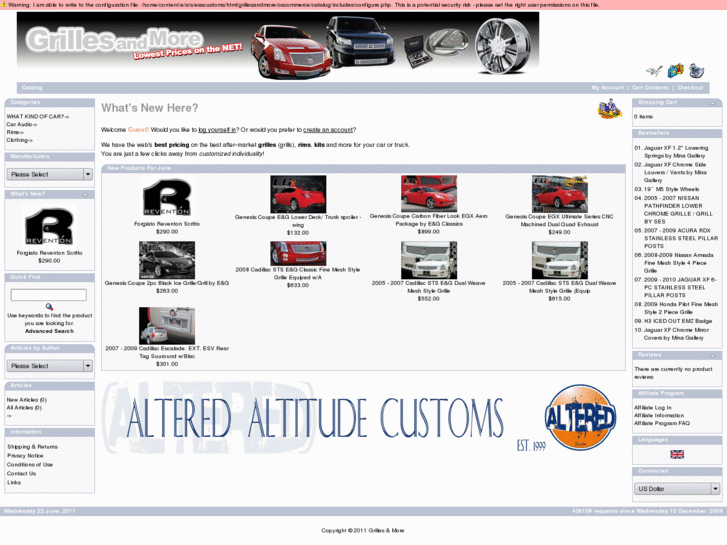Open the Conditions of Use link

coord(30,465)
